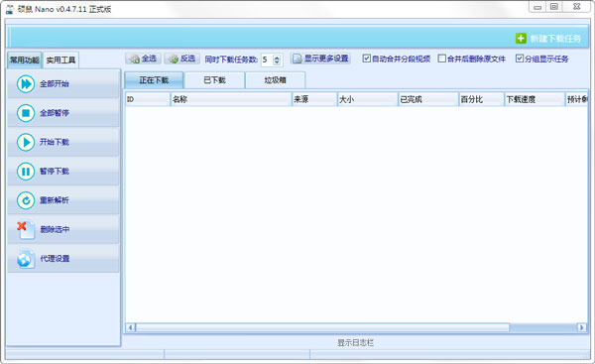The height and width of the screenshot is (364, 595).
Task: Maximize the Nano window
Action: (554, 7)
